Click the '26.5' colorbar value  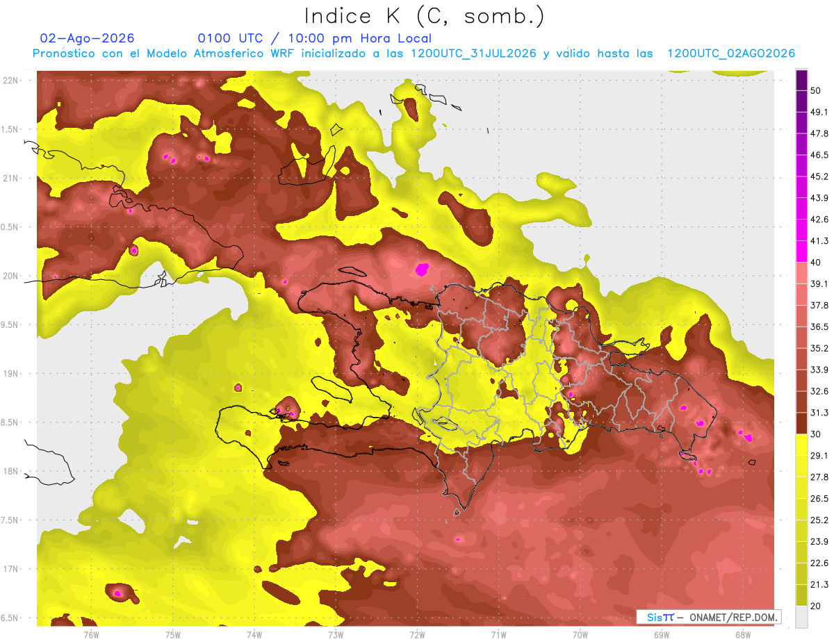click(x=819, y=498)
